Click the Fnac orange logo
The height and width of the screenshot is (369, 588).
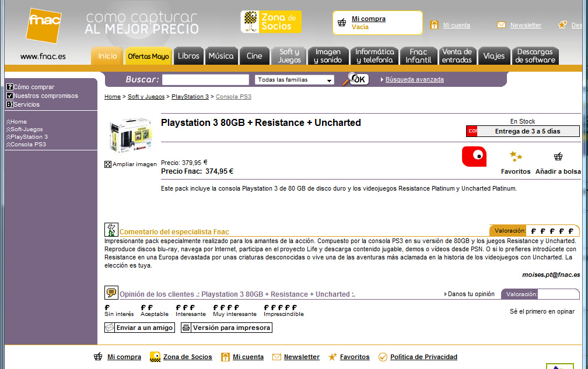[43, 25]
